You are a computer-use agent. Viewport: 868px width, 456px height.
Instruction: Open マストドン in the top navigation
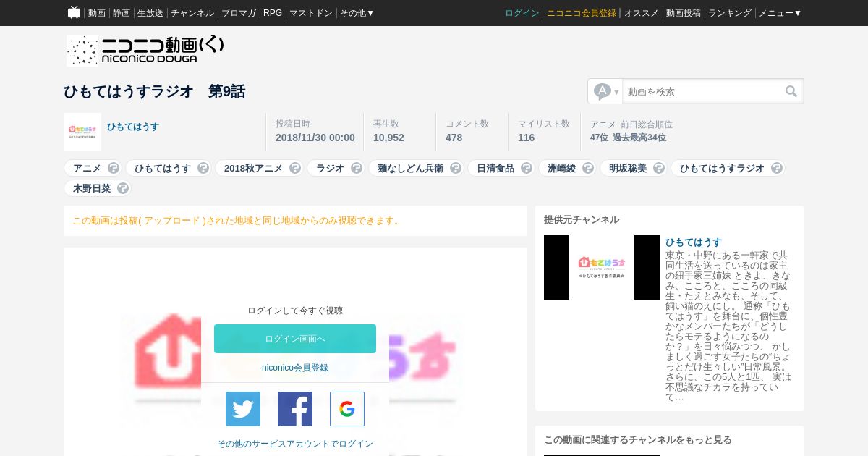(x=311, y=13)
